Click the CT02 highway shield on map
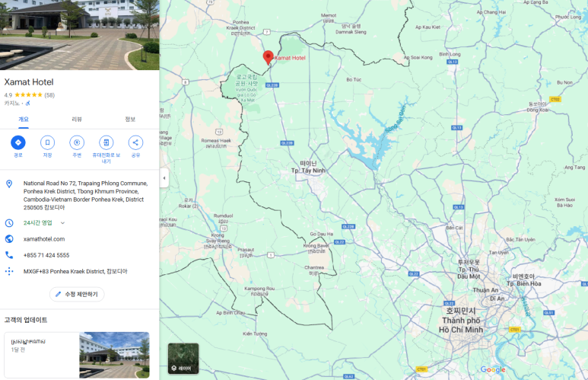This screenshot has width=588, height=380. pyautogui.click(x=555, y=99)
